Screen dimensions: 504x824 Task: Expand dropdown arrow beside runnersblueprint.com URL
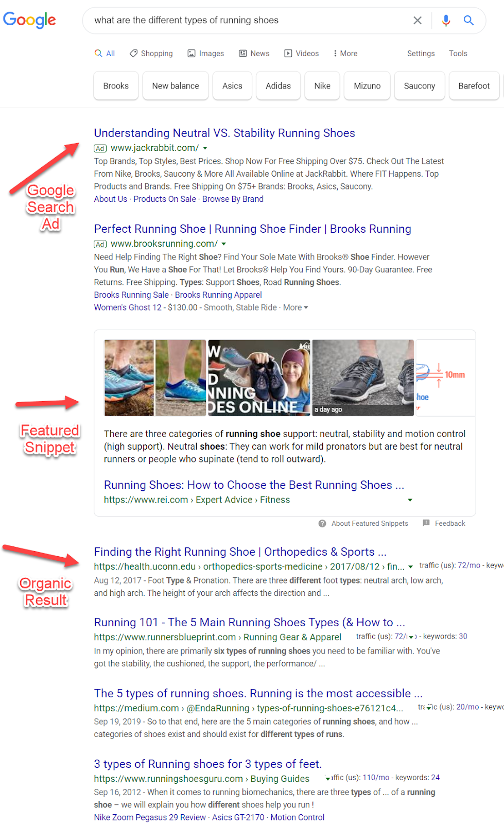click(x=411, y=637)
